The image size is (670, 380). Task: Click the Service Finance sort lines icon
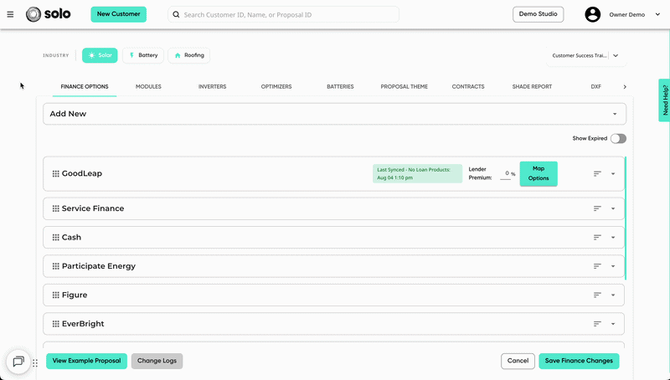[597, 209]
